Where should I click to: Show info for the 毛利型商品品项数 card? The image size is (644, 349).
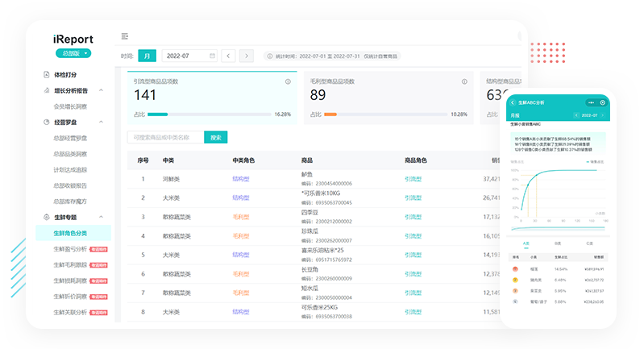point(464,81)
